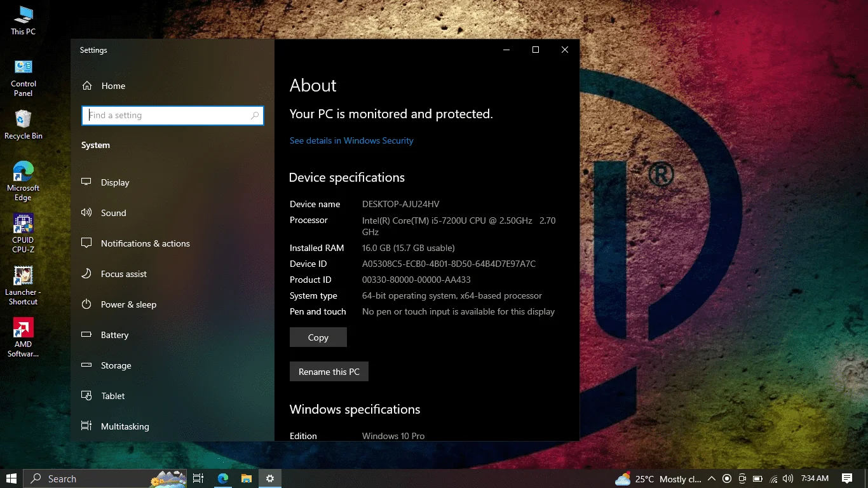
Task: Click the Device ID value starting A05308C5
Action: pos(449,264)
